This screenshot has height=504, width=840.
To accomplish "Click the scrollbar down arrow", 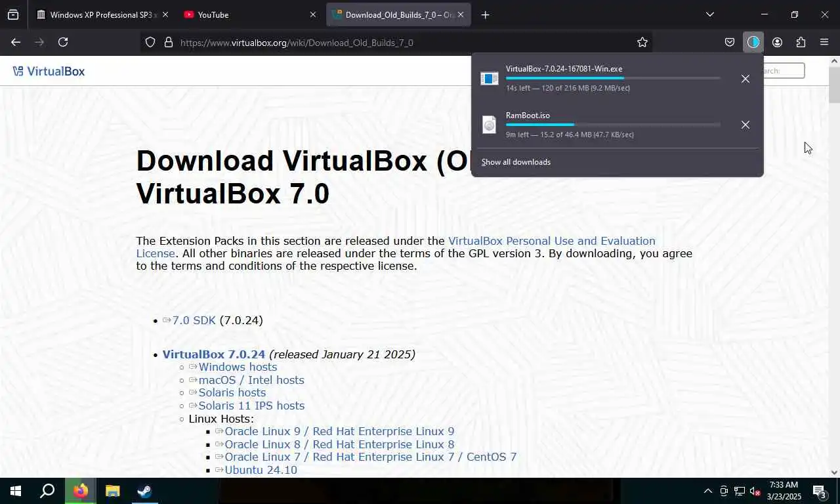I will click(834, 472).
